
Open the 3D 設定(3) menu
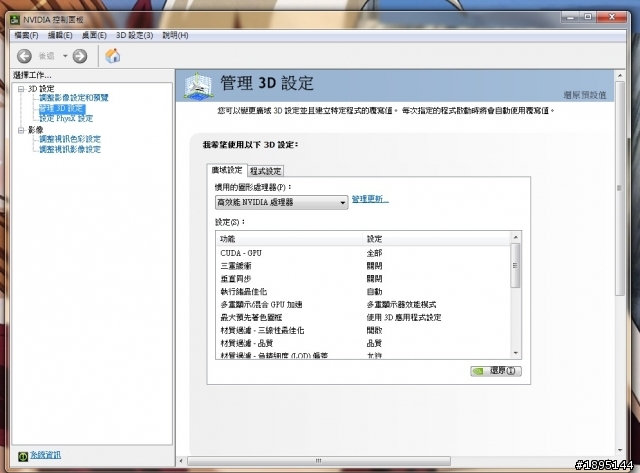click(134, 36)
